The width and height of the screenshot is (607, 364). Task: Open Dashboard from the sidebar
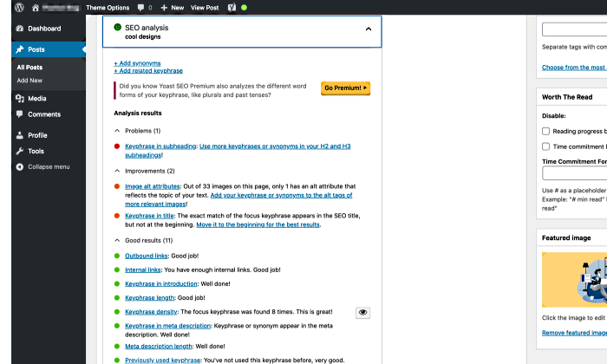(43, 29)
